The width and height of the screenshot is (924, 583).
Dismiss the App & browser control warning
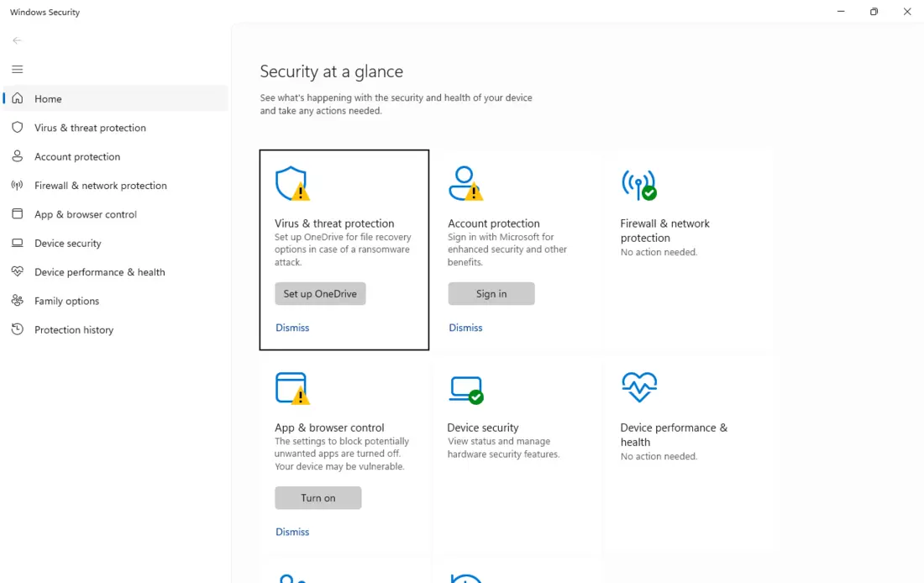point(292,532)
